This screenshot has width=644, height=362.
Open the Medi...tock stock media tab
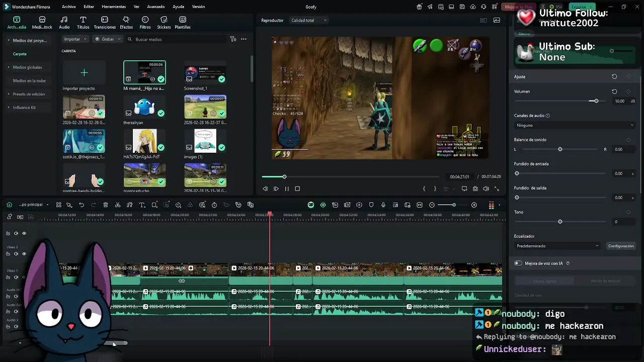(42, 23)
